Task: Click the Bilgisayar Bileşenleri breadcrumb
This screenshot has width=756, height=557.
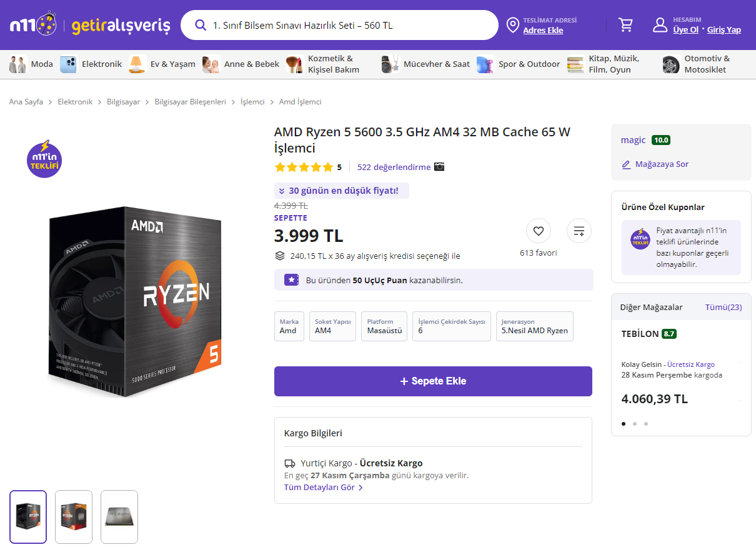Action: pos(191,101)
